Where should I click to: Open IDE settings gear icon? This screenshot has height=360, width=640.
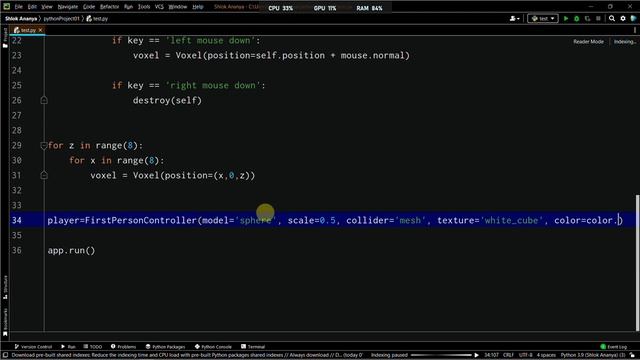coord(623,18)
